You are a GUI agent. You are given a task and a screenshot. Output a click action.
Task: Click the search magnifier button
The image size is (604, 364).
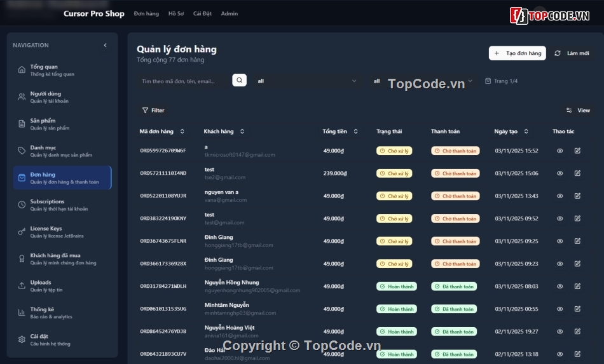(239, 80)
